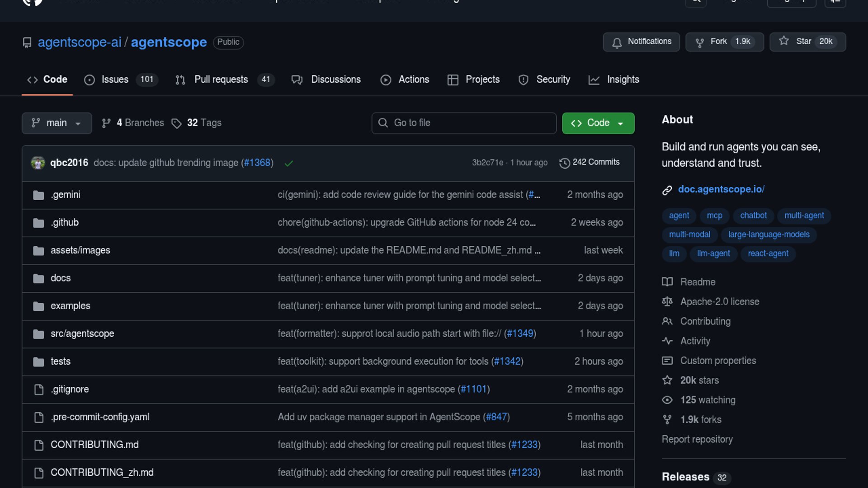
Task: Switch to the Issues tab
Action: click(x=115, y=80)
